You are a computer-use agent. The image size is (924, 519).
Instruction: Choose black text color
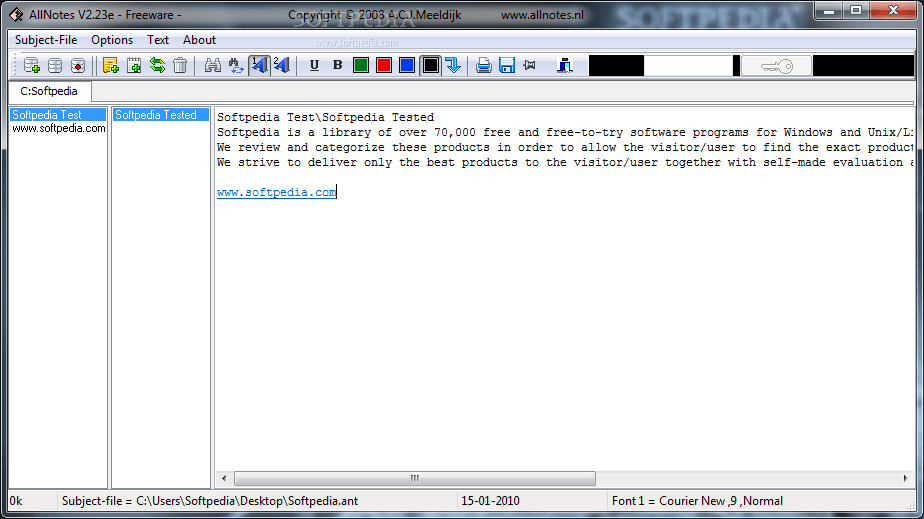coord(431,65)
